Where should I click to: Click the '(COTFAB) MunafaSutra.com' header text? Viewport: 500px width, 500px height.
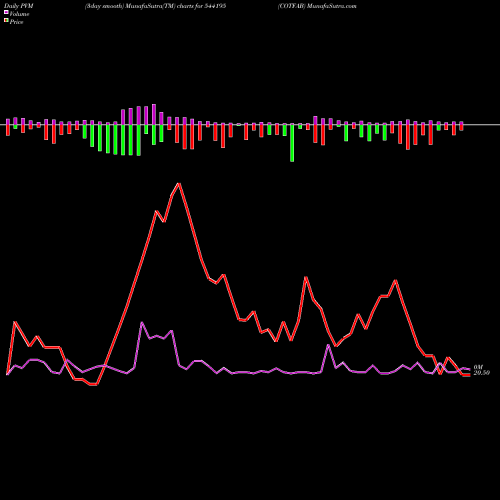click(x=317, y=6)
